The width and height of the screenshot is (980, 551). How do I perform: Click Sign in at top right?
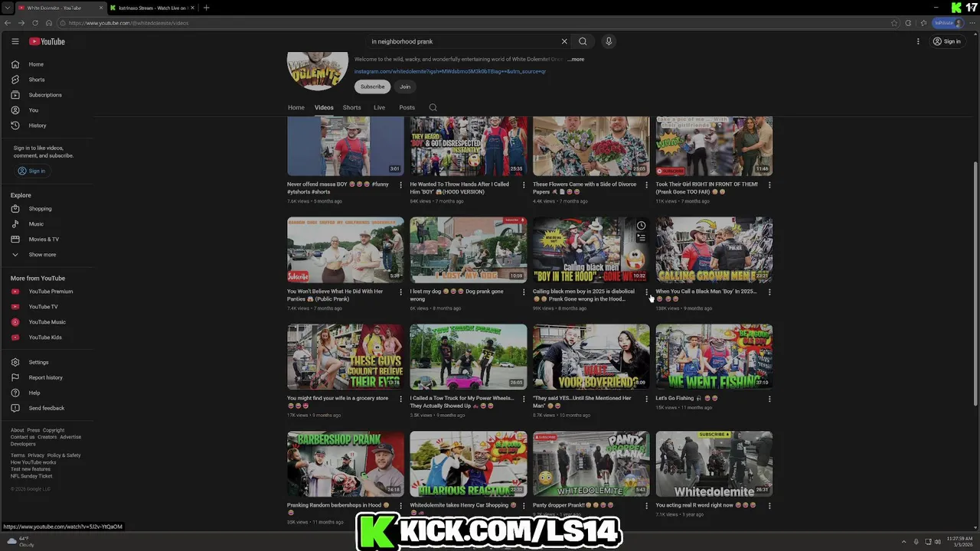pos(947,41)
